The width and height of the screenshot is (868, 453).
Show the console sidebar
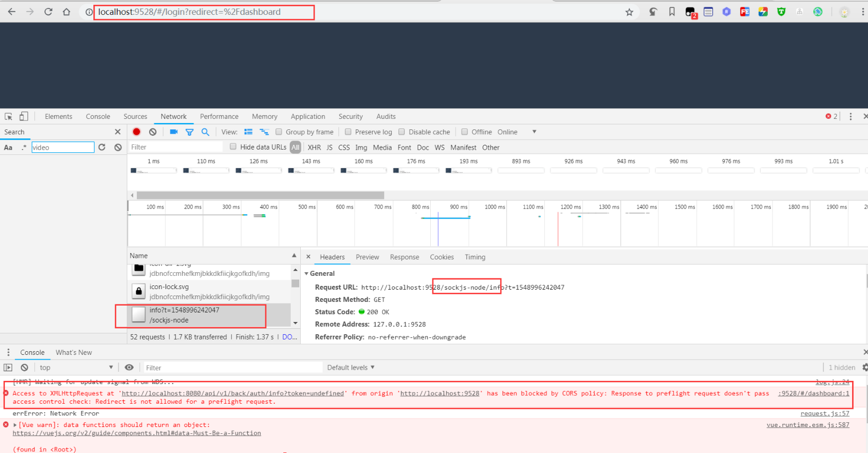click(8, 367)
